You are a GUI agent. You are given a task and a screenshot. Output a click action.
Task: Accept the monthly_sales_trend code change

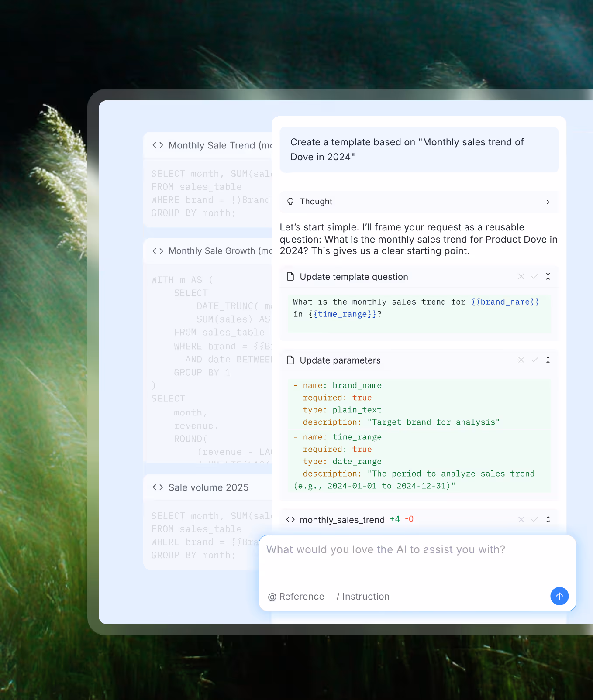tap(534, 519)
